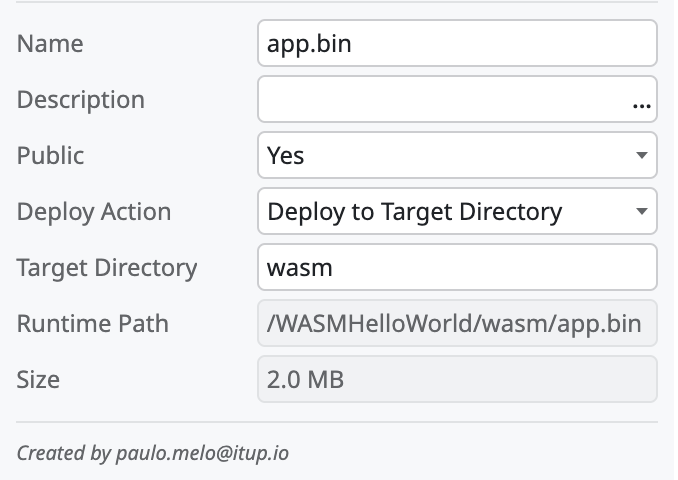The width and height of the screenshot is (678, 480).
Task: Click the Public dropdown arrow
Action: tap(640, 156)
